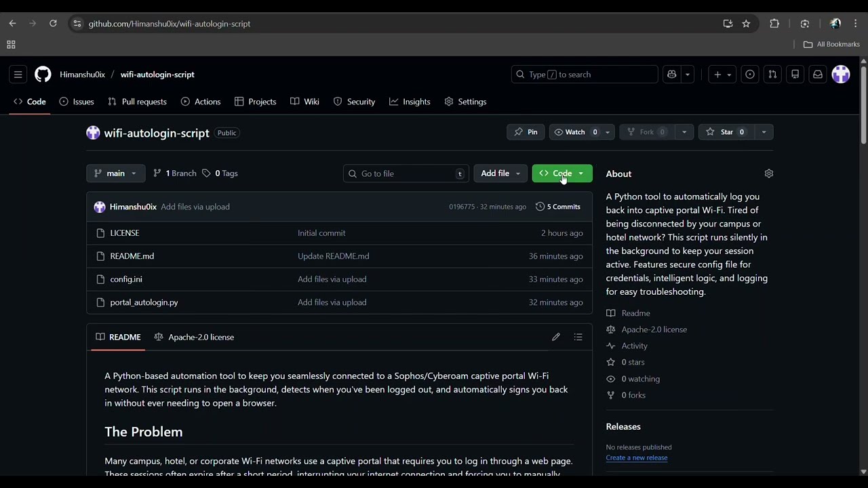
Task: Open the Activity link in About
Action: click(627, 346)
